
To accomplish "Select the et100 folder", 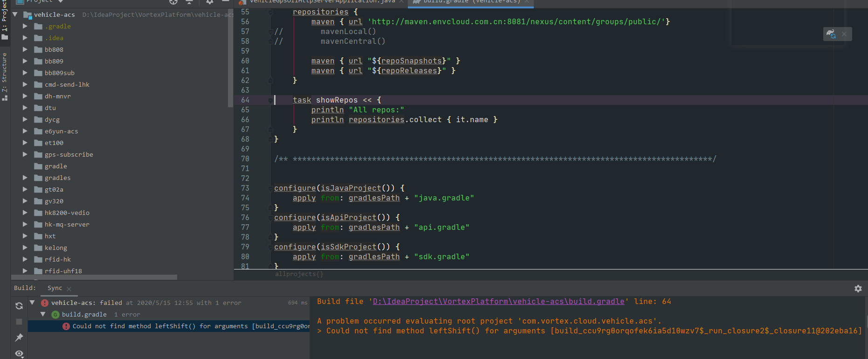I will (x=54, y=143).
